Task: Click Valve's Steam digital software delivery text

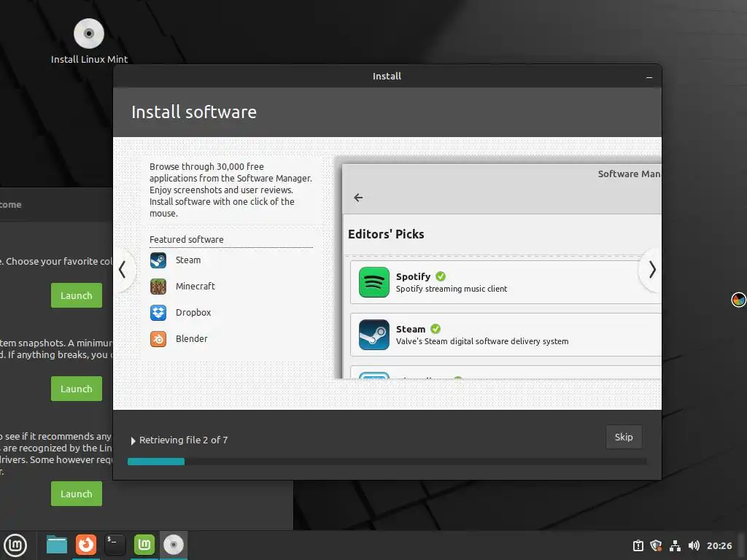Action: (481, 341)
